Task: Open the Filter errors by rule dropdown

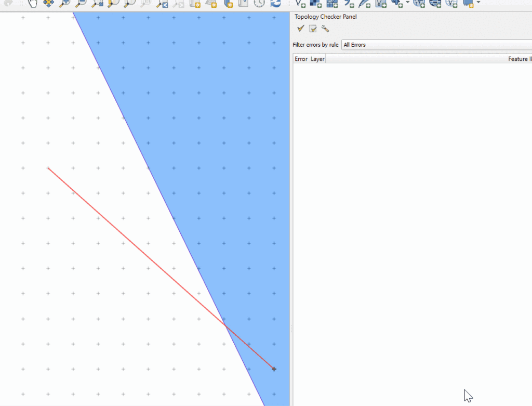Action: [x=436, y=45]
